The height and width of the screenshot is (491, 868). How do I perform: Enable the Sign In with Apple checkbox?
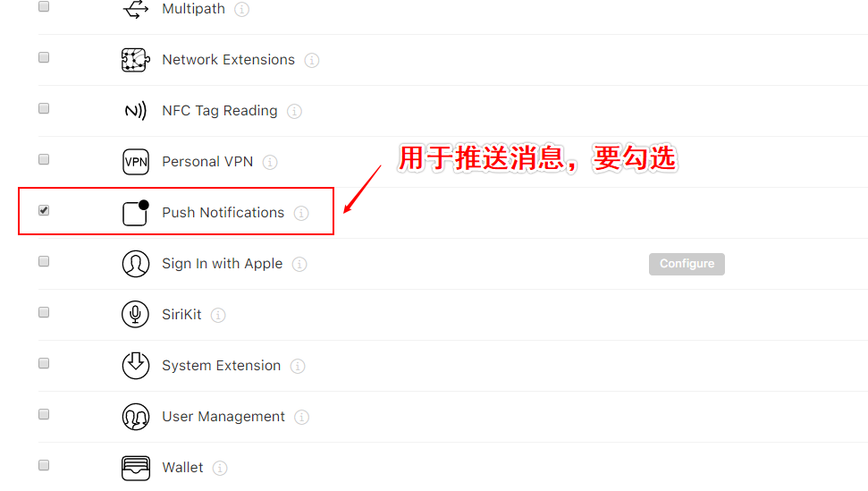click(44, 261)
